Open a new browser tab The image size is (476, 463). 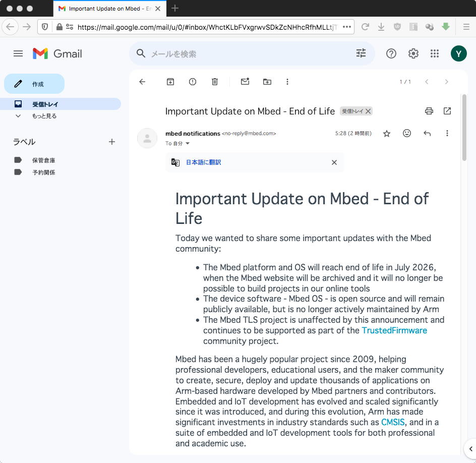coord(175,8)
